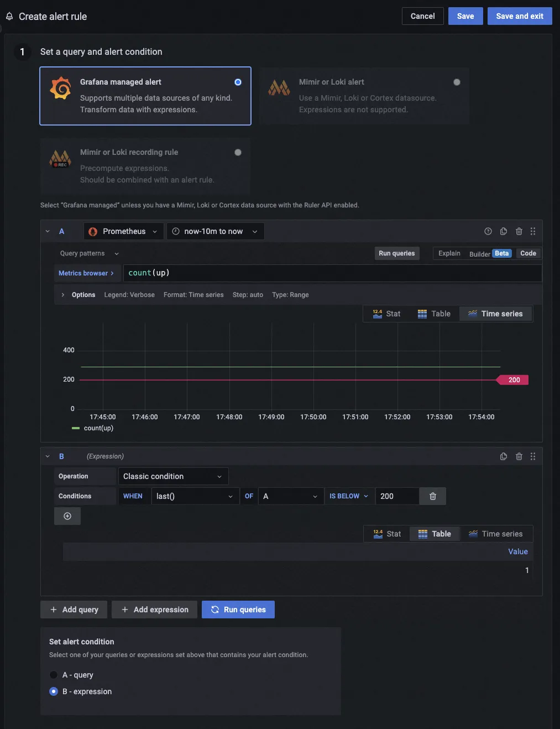Click the Save button

465,16
